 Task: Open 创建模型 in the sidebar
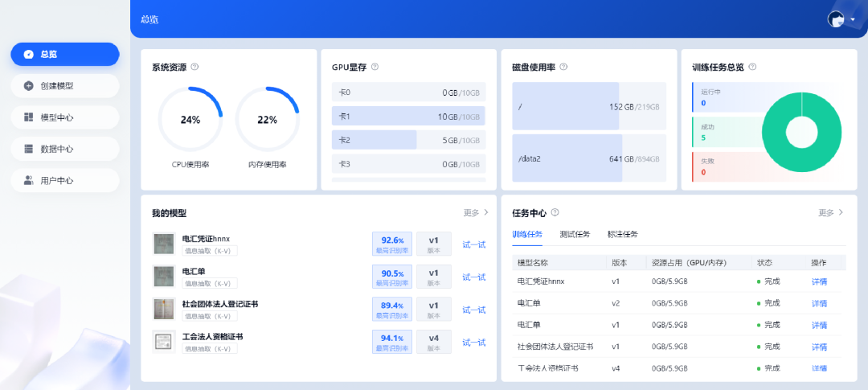tap(65, 86)
